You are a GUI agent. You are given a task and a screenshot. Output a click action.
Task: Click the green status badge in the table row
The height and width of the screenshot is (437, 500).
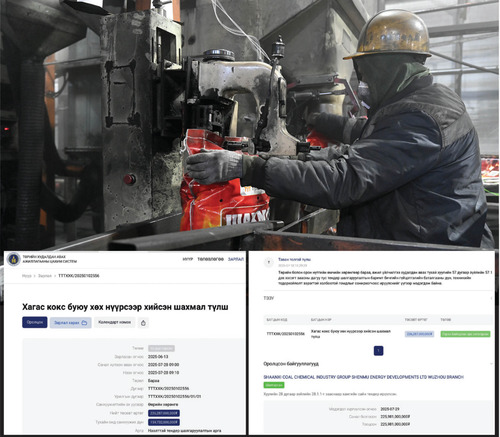[465, 334]
